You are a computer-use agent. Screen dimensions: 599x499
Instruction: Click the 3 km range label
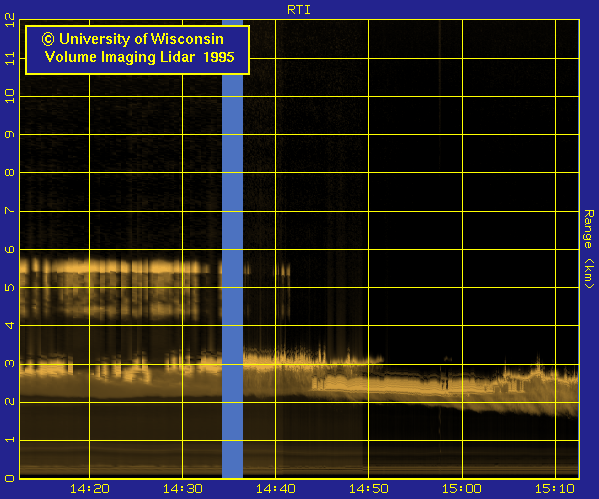(x=10, y=363)
